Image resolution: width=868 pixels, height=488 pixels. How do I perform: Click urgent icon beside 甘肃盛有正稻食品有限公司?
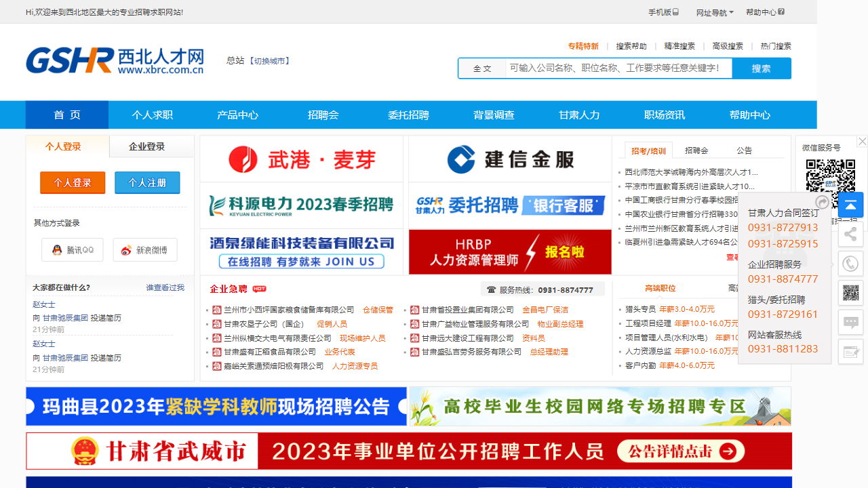pos(217,352)
